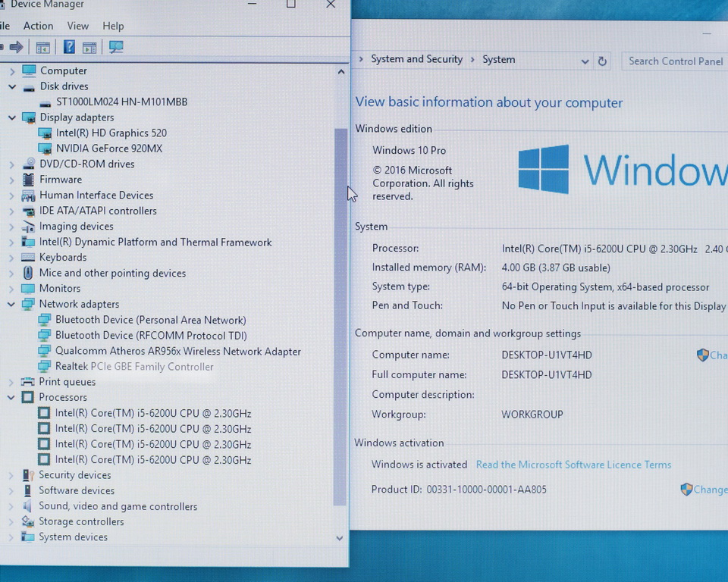Click the IDE ATA/ATAPI controllers icon

(x=29, y=211)
